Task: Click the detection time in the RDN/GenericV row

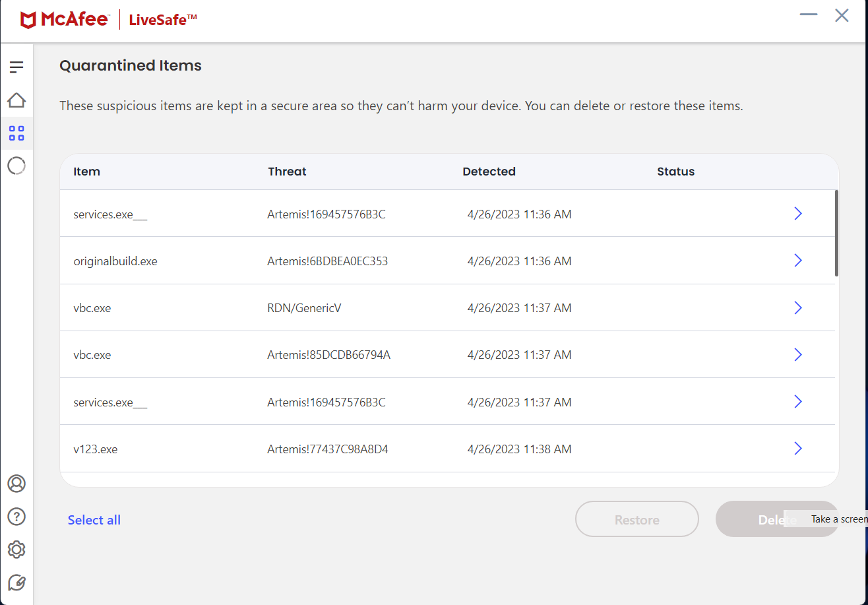Action: [x=519, y=308]
